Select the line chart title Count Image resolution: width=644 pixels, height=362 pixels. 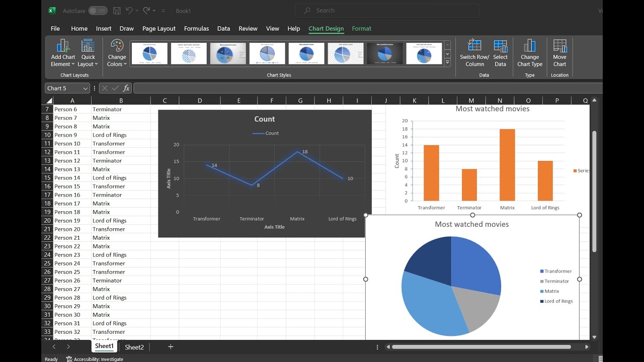tap(265, 119)
